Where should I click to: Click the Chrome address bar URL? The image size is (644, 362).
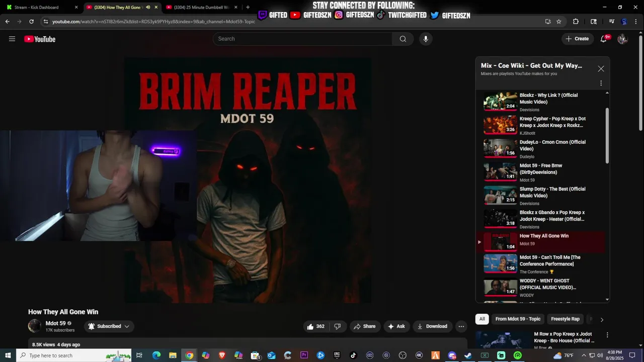click(154, 22)
